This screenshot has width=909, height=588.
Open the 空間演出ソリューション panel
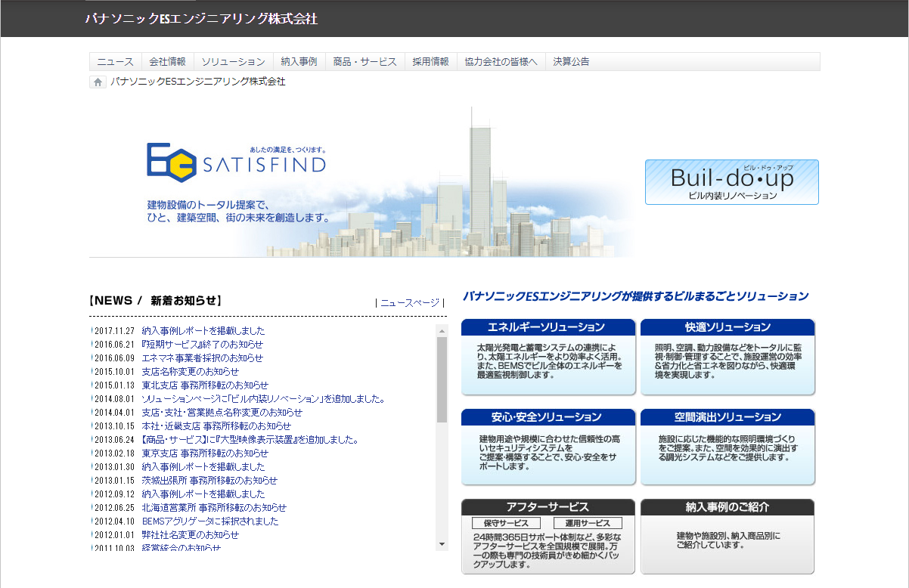pos(728,447)
